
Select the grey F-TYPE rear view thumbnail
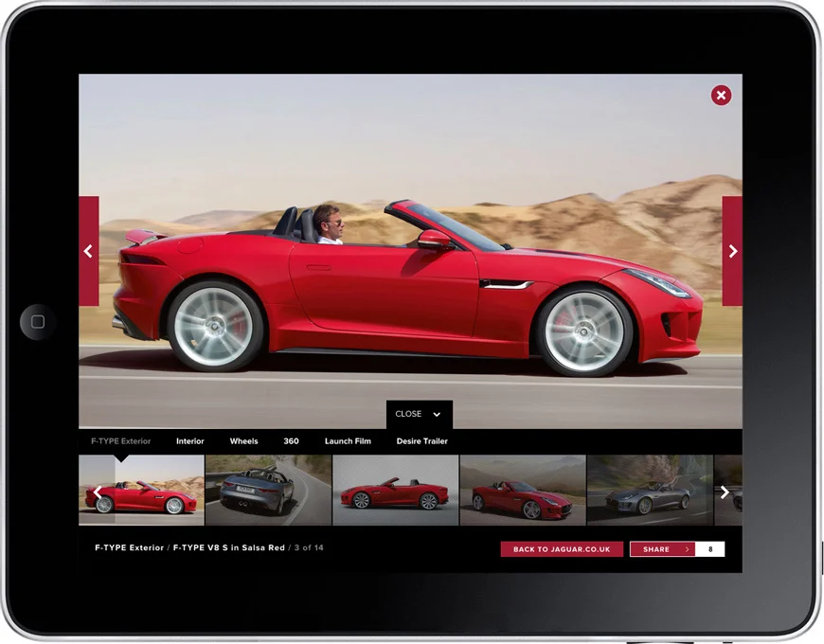pos(269,490)
